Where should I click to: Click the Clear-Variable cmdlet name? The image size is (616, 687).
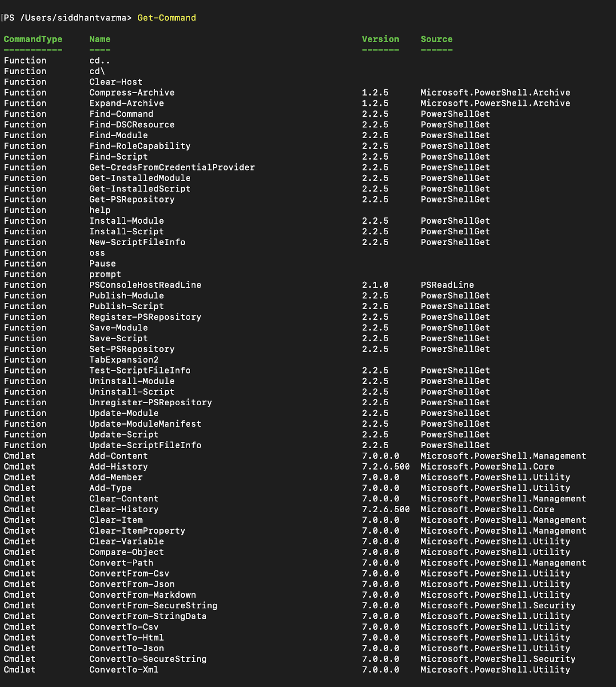coord(127,541)
